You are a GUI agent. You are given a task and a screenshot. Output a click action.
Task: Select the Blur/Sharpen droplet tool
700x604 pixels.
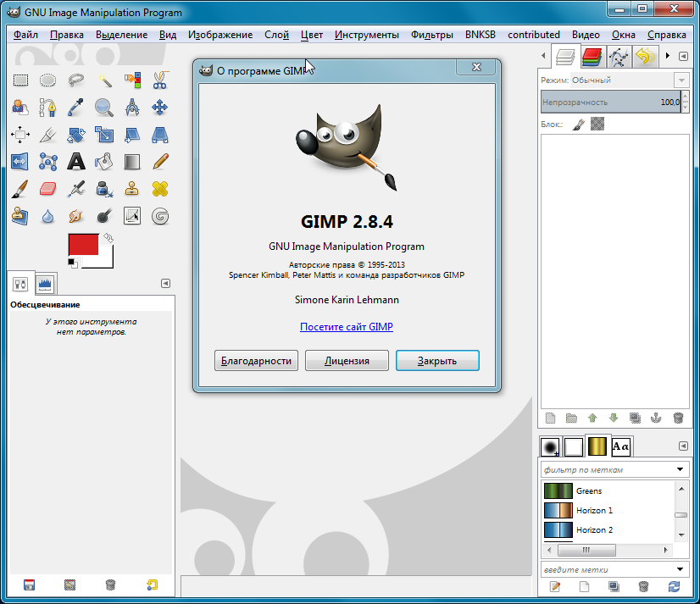[47, 217]
